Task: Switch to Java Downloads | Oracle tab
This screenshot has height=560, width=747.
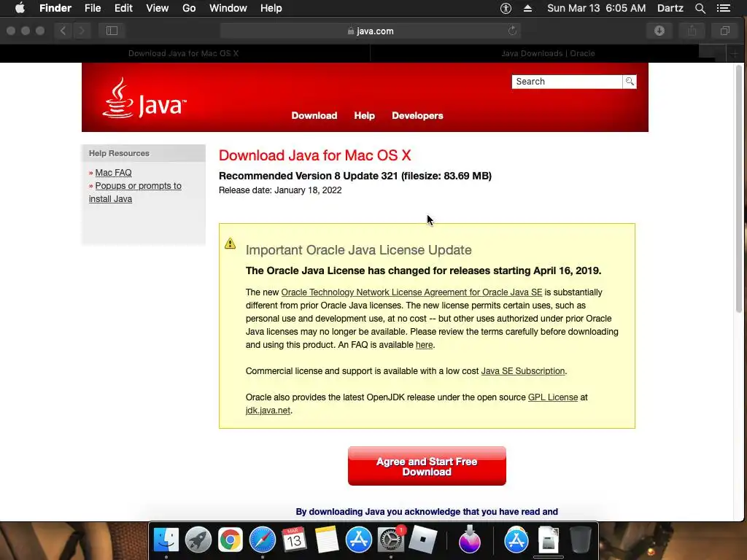Action: click(x=548, y=53)
